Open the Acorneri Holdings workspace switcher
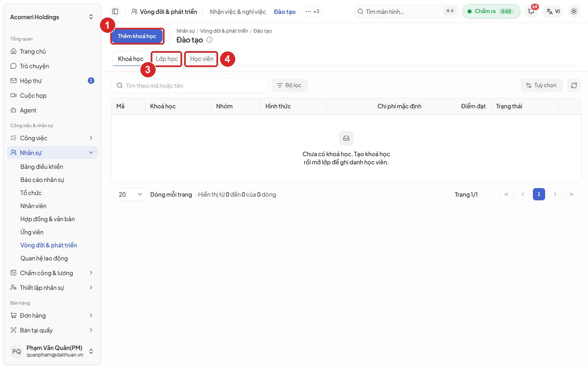The width and height of the screenshot is (588, 368). pyautogui.click(x=52, y=17)
